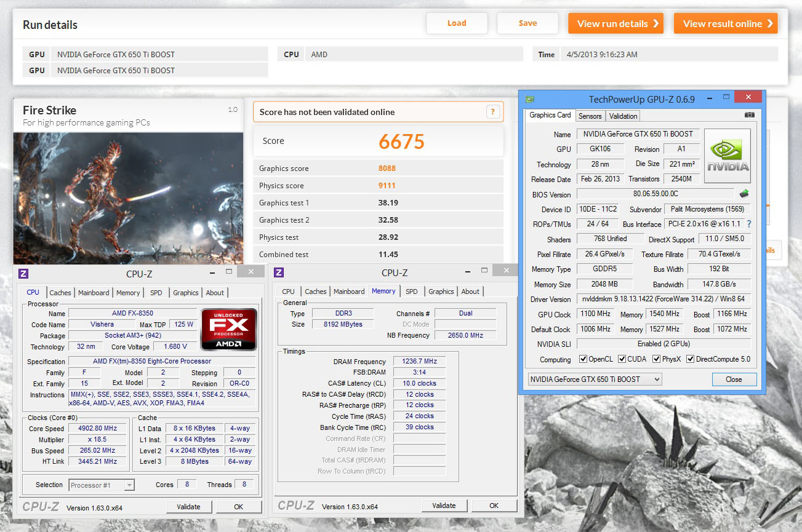
Task: Switch to the Validation tab in GPU-Z
Action: [623, 116]
